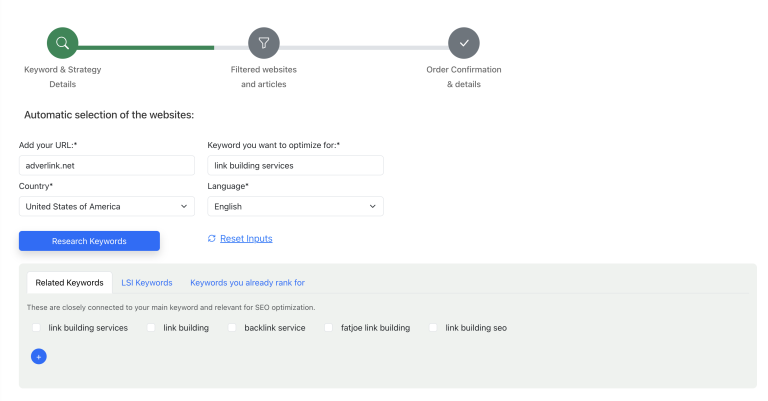This screenshot has width=768, height=401.
Task: Click the Reset Inputs link
Action: coord(246,238)
